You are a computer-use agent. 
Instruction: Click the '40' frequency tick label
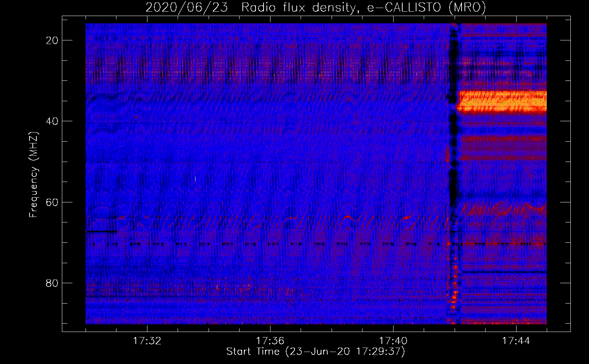pyautogui.click(x=52, y=121)
